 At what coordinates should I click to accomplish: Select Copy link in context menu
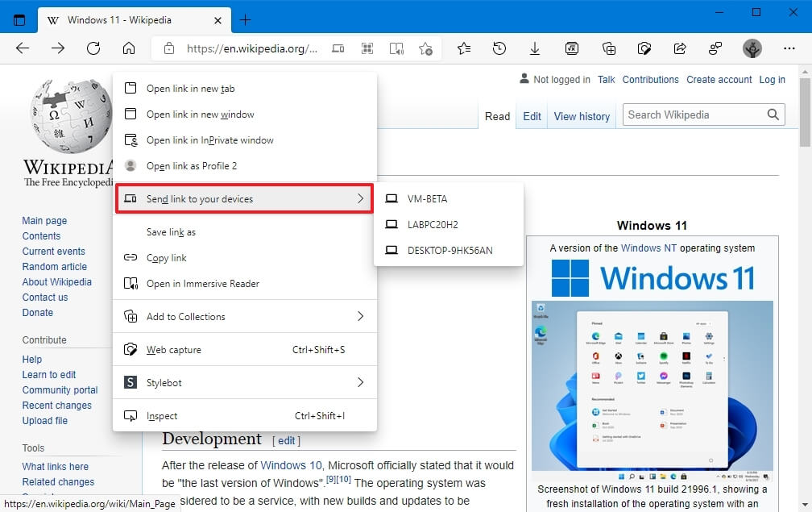pos(245,258)
